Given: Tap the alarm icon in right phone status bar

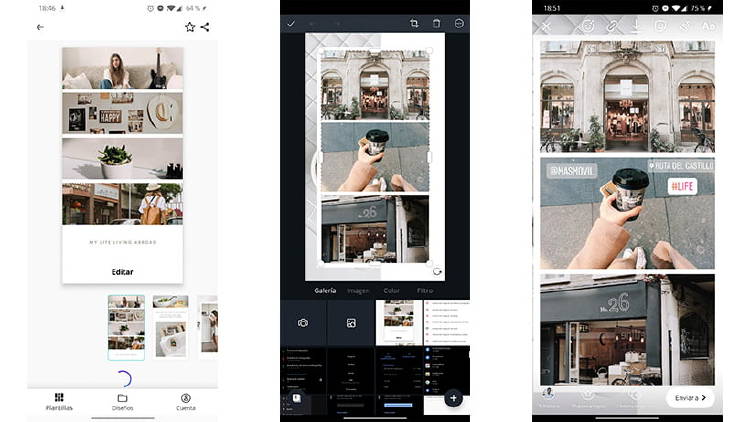Looking at the screenshot, I should coord(655,8).
